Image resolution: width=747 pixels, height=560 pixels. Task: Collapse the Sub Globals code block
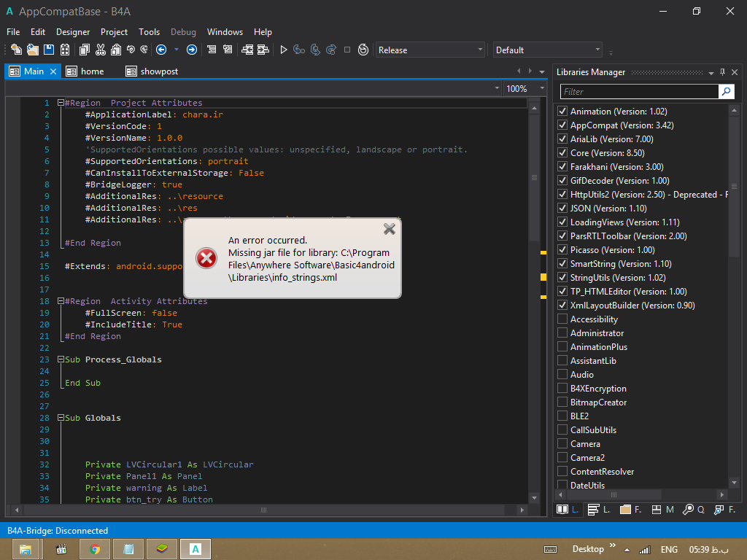tap(61, 418)
